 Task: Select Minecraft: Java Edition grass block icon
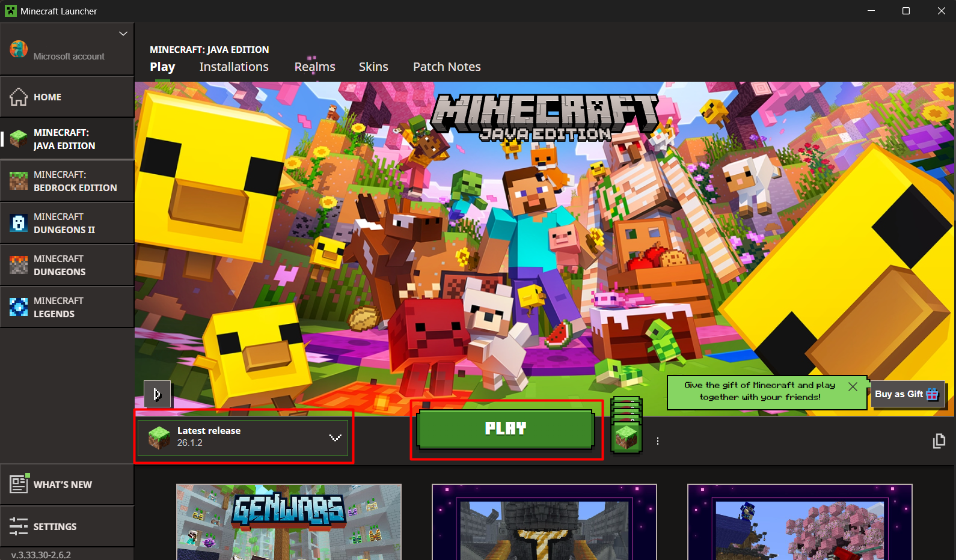(x=19, y=139)
